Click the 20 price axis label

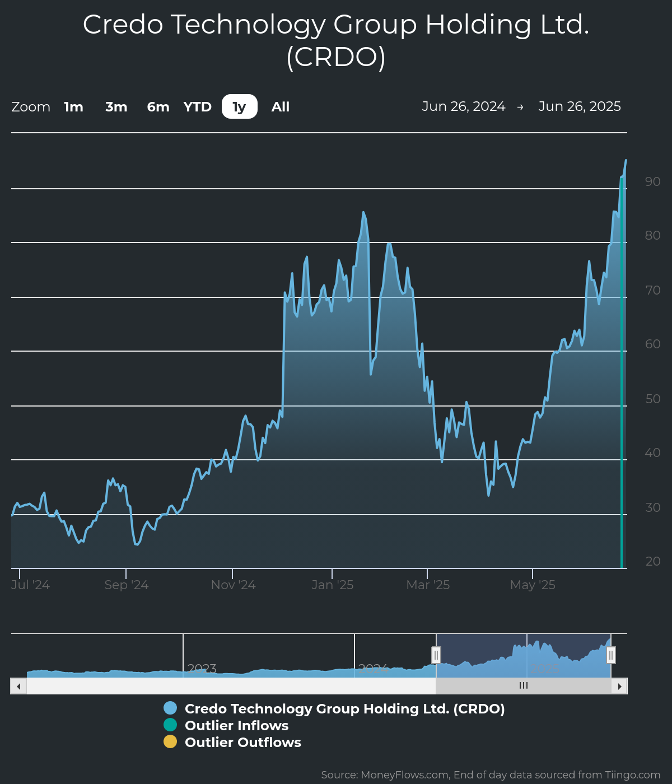[653, 562]
